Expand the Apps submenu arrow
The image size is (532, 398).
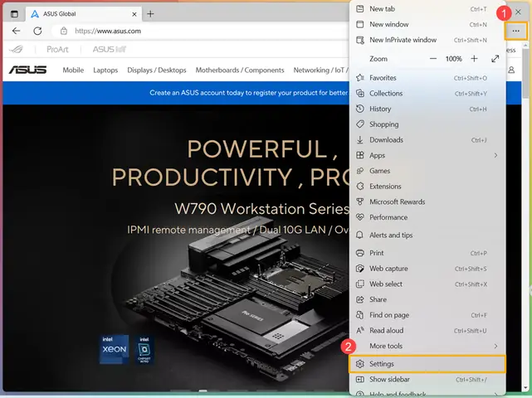[x=495, y=155]
